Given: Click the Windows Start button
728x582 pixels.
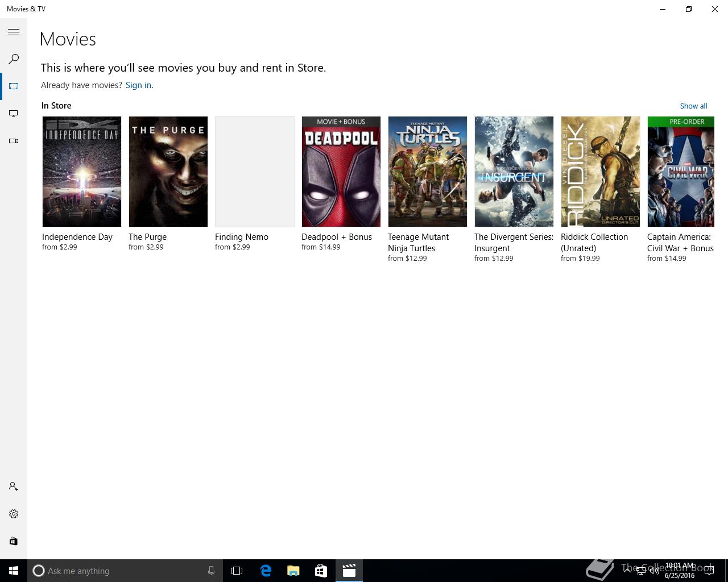Looking at the screenshot, I should 14,571.
